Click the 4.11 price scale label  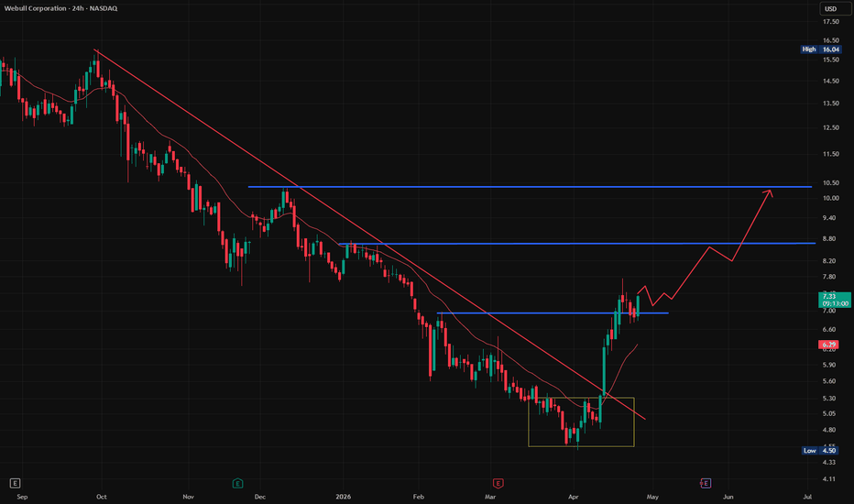tap(829, 479)
